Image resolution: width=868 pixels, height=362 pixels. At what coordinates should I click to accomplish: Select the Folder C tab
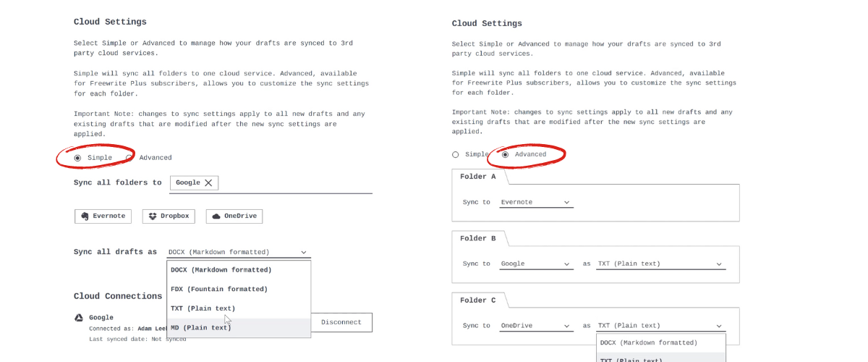pos(478,300)
